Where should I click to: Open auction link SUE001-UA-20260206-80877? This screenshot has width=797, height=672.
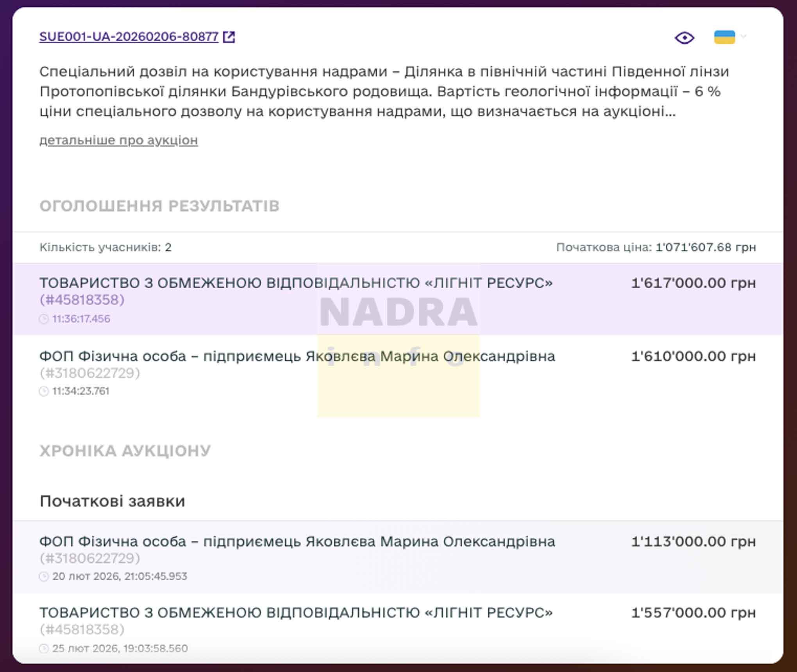pos(129,37)
